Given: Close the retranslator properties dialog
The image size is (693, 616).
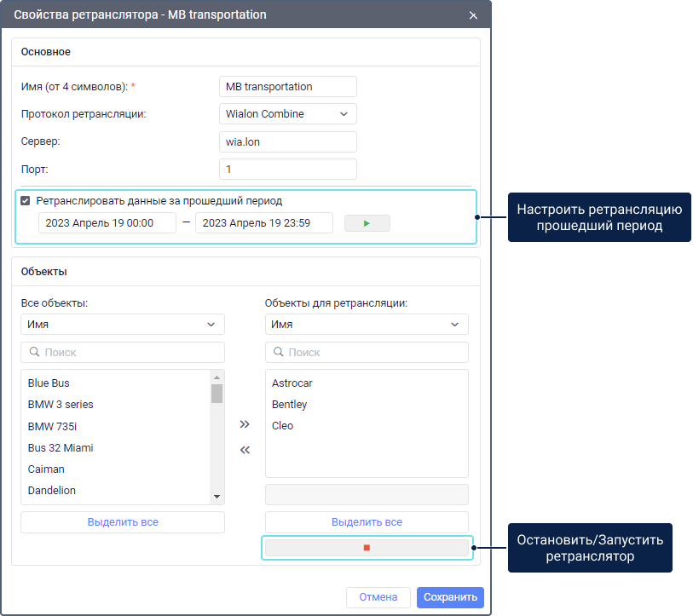Looking at the screenshot, I should pos(473,15).
